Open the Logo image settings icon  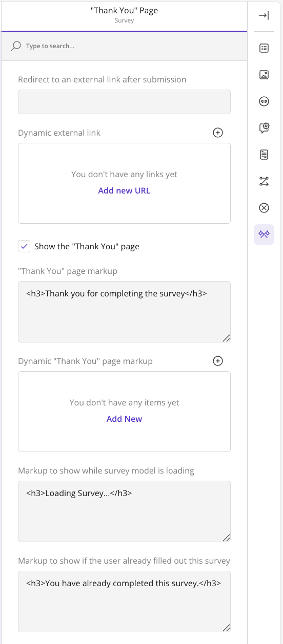(264, 75)
